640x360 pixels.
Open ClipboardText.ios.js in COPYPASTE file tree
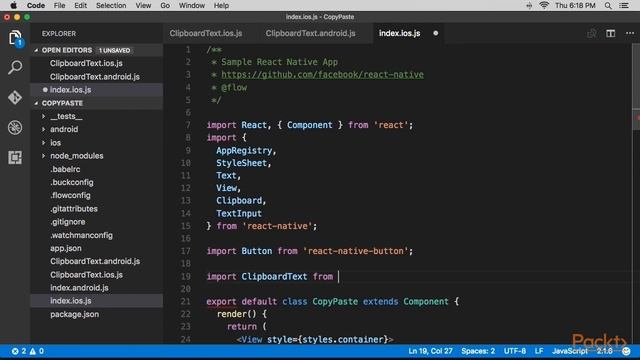pos(97,275)
